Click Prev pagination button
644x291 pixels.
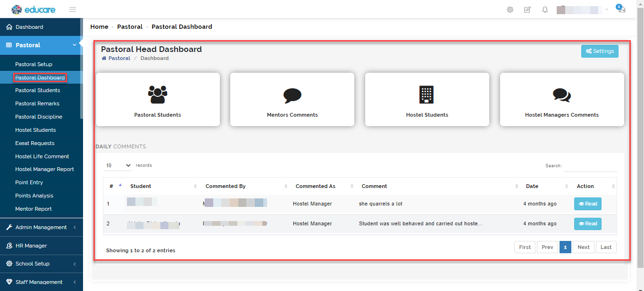click(547, 247)
